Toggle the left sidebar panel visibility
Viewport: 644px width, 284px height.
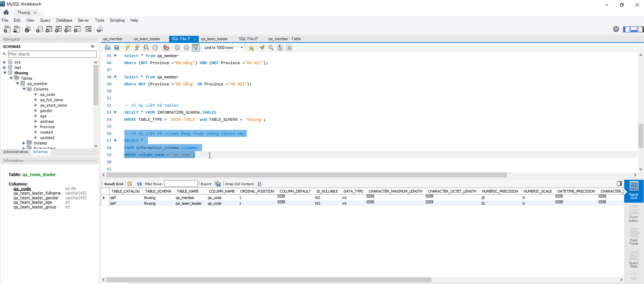click(x=626, y=29)
